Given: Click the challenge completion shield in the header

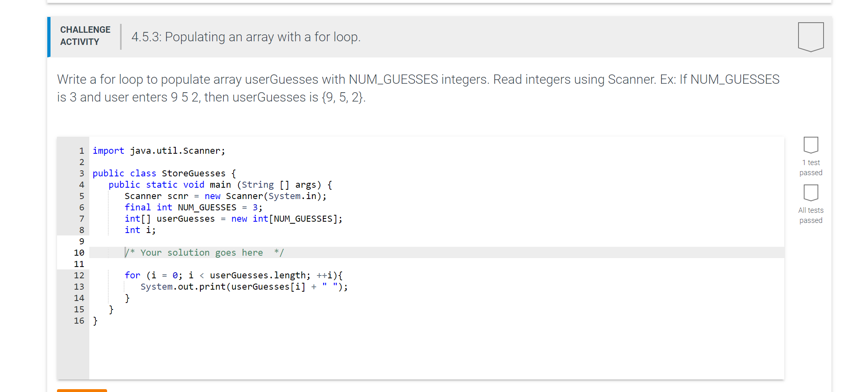Looking at the screenshot, I should [x=811, y=36].
